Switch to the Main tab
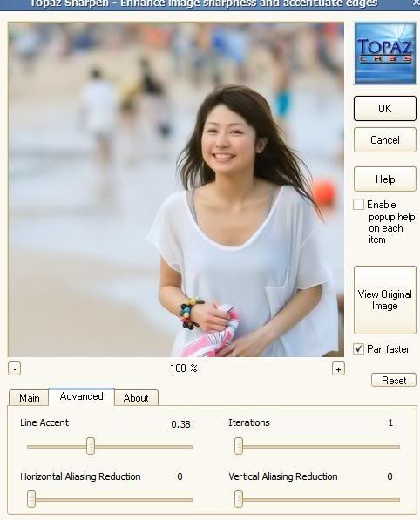This screenshot has height=520, width=420. click(30, 398)
